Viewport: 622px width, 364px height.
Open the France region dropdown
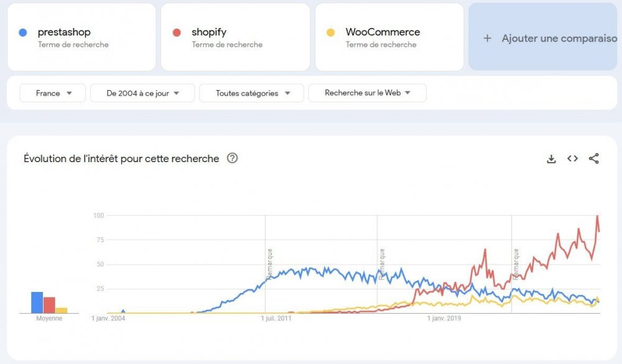click(52, 93)
